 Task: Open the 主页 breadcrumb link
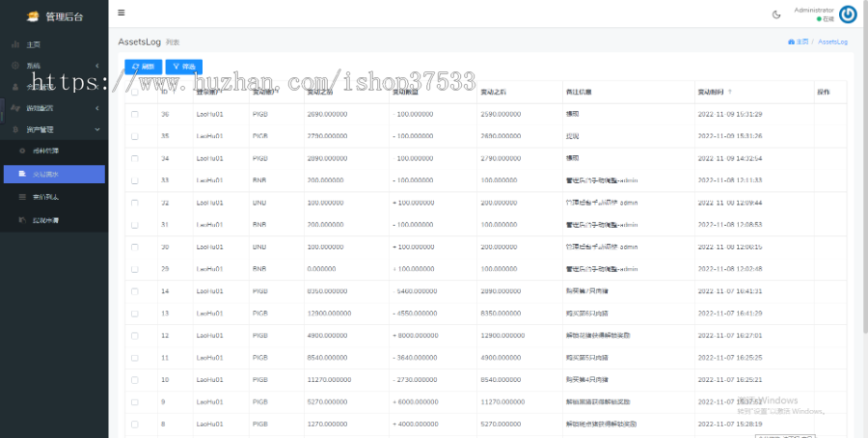799,42
